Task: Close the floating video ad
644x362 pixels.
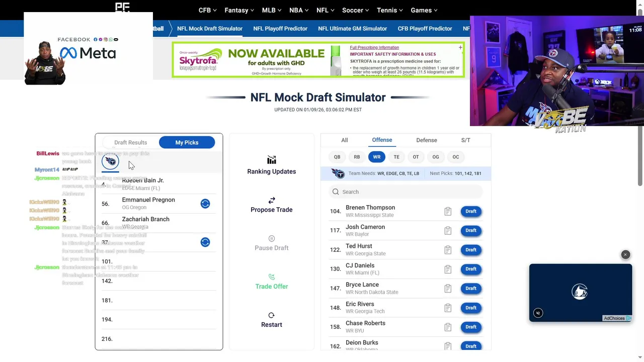Action: pyautogui.click(x=625, y=255)
